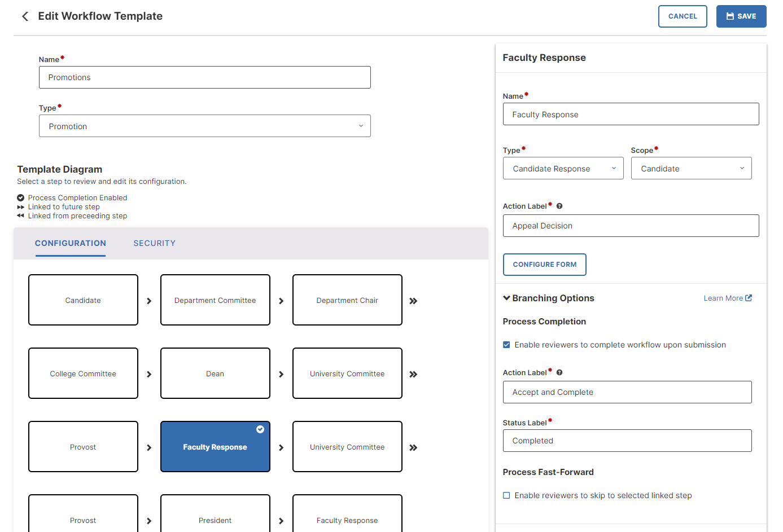The image size is (783, 532).
Task: Open the Learn More link
Action: click(x=727, y=298)
